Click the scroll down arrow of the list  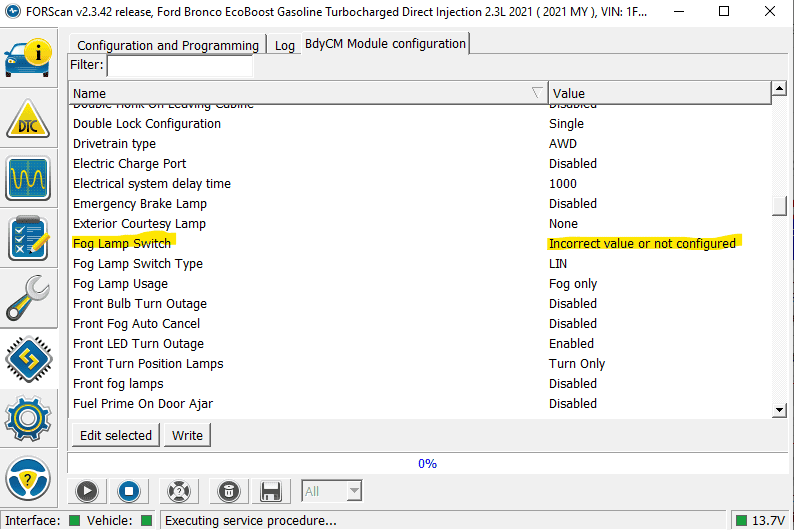coord(779,410)
